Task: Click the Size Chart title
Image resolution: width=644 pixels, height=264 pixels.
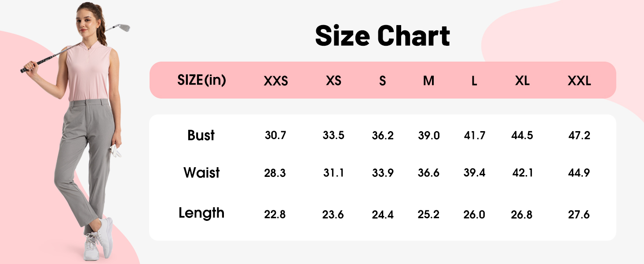Action: 382,36
